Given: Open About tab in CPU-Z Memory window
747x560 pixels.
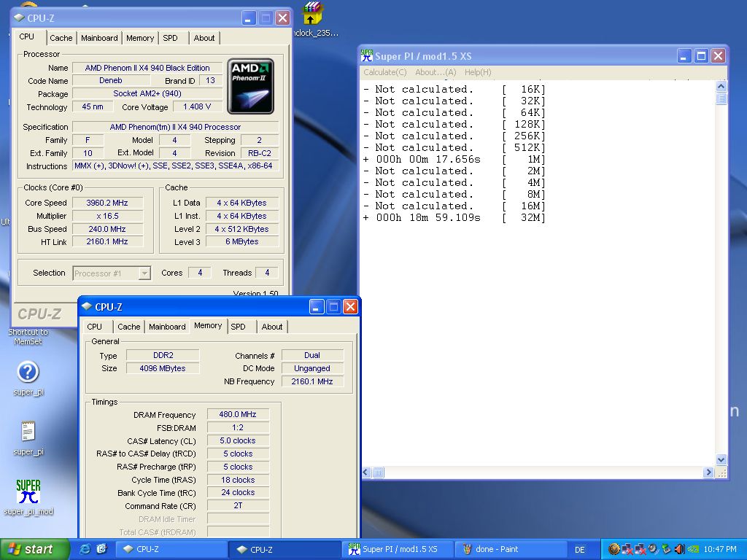Looking at the screenshot, I should (272, 327).
